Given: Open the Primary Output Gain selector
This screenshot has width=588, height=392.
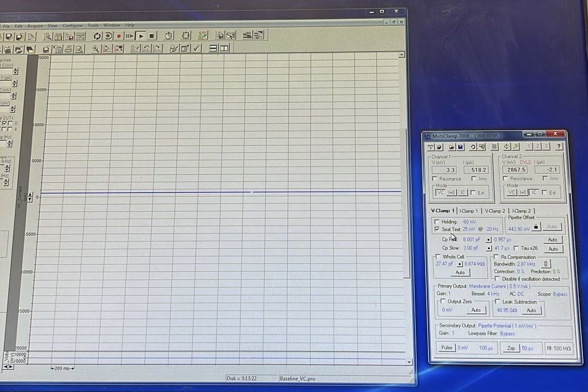Looking at the screenshot, I should click(x=449, y=293).
